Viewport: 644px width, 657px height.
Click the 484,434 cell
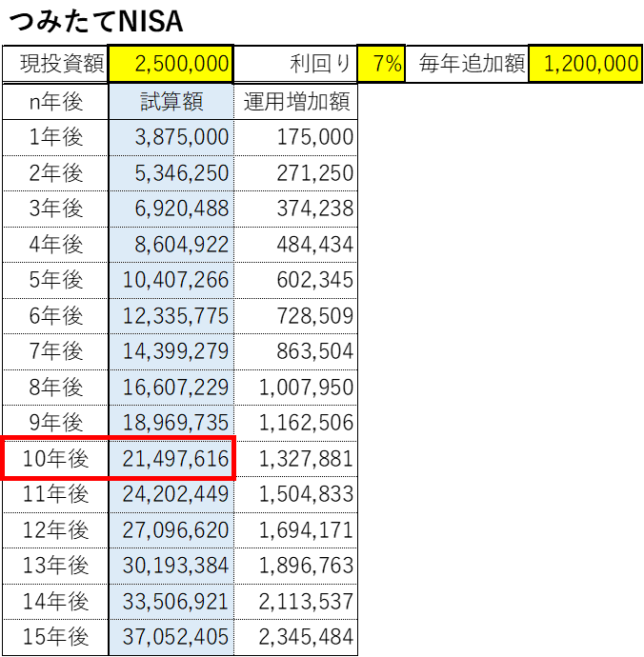[x=295, y=245]
